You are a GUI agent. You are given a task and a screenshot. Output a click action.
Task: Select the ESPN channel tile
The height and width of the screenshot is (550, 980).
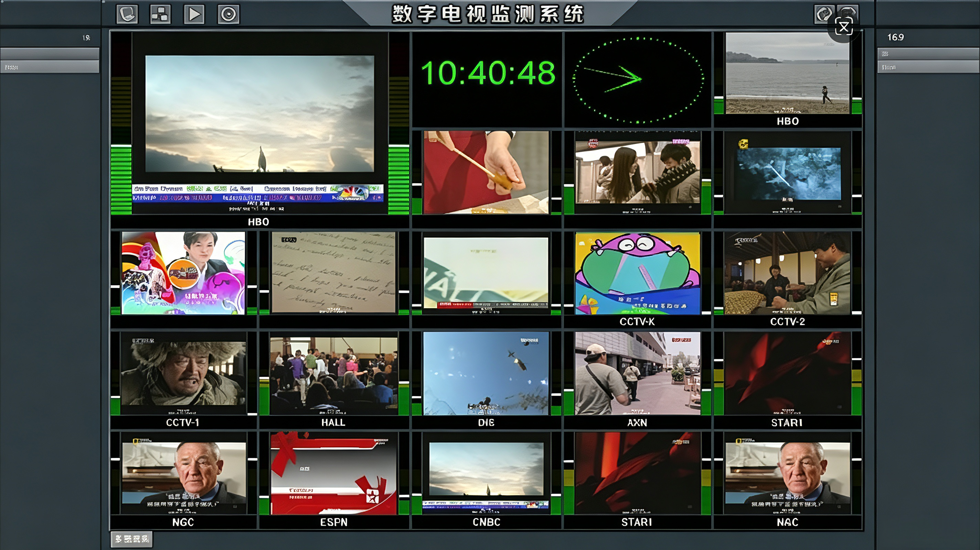(334, 480)
